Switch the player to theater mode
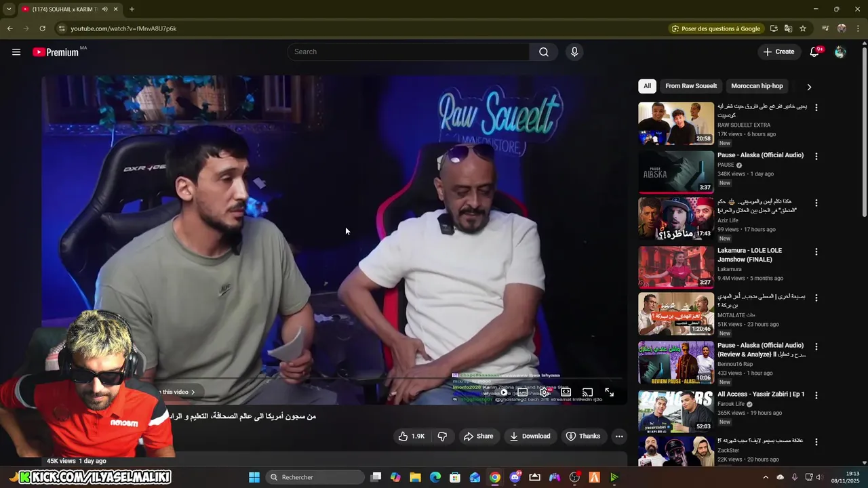This screenshot has width=868, height=488. point(566,392)
